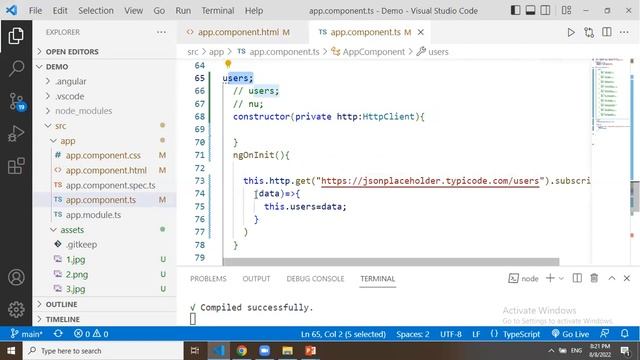Expand the .vscode folder
The width and height of the screenshot is (640, 360).
click(x=69, y=96)
